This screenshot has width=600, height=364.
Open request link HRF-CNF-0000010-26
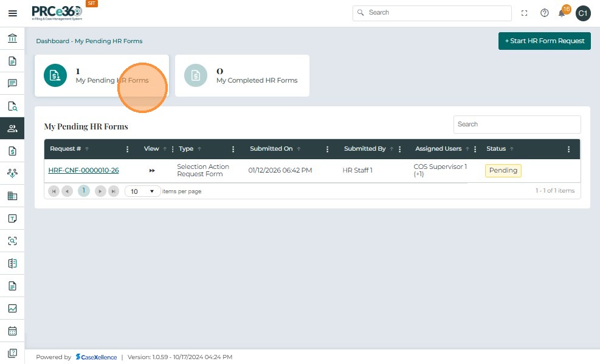coord(83,171)
